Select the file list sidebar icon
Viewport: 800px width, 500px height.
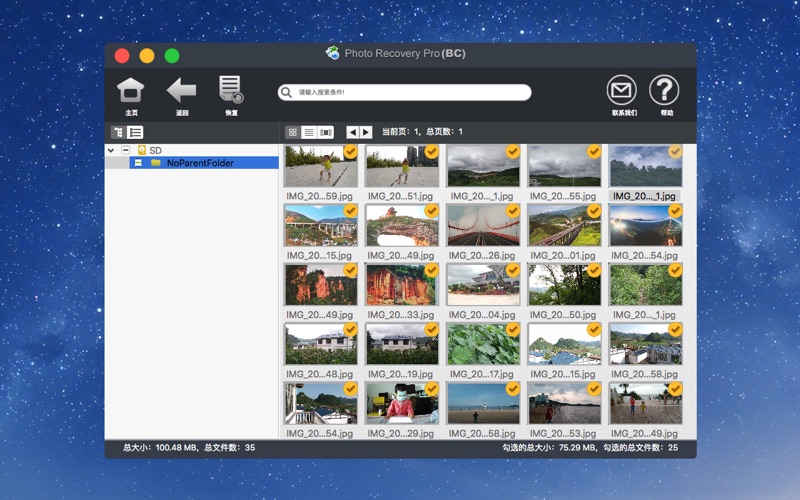pyautogui.click(x=135, y=132)
